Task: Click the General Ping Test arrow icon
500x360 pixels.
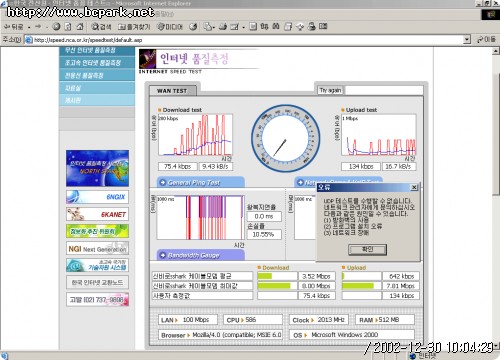Action: [163, 182]
